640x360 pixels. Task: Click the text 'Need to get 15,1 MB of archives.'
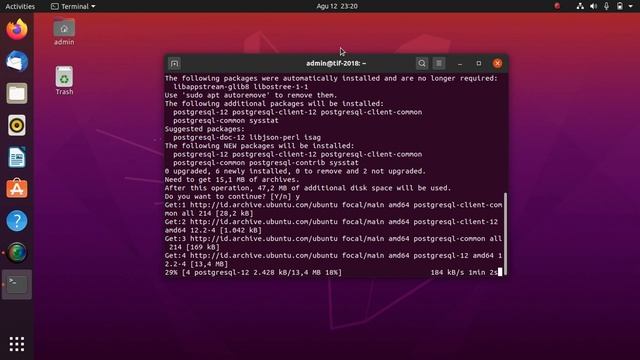[232, 180]
